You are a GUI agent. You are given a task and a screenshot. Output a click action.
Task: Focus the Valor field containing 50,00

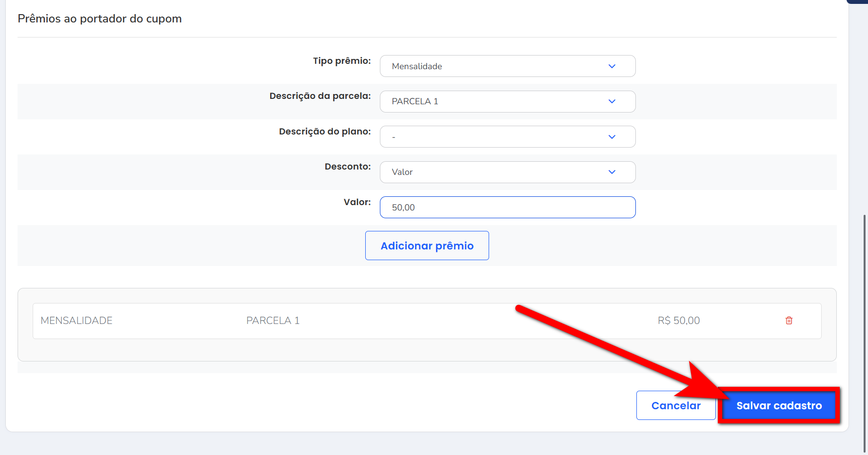coord(507,208)
